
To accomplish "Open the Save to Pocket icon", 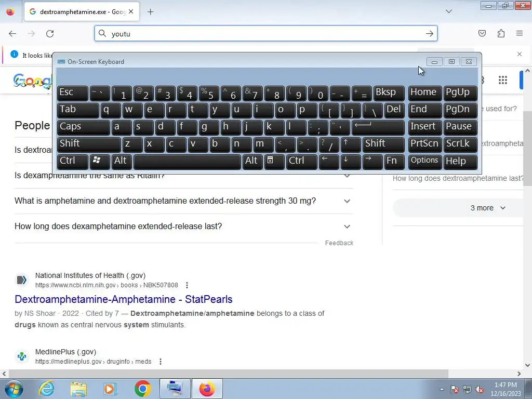I will 482,33.
